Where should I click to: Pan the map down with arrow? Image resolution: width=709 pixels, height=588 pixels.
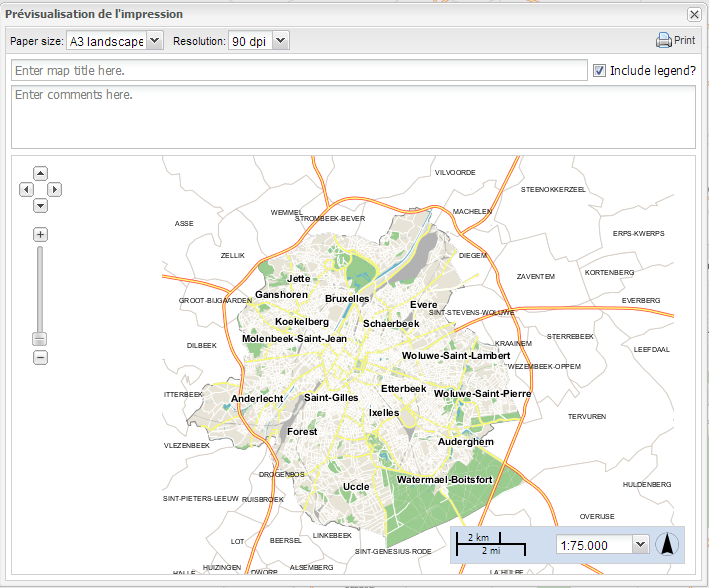tap(41, 206)
